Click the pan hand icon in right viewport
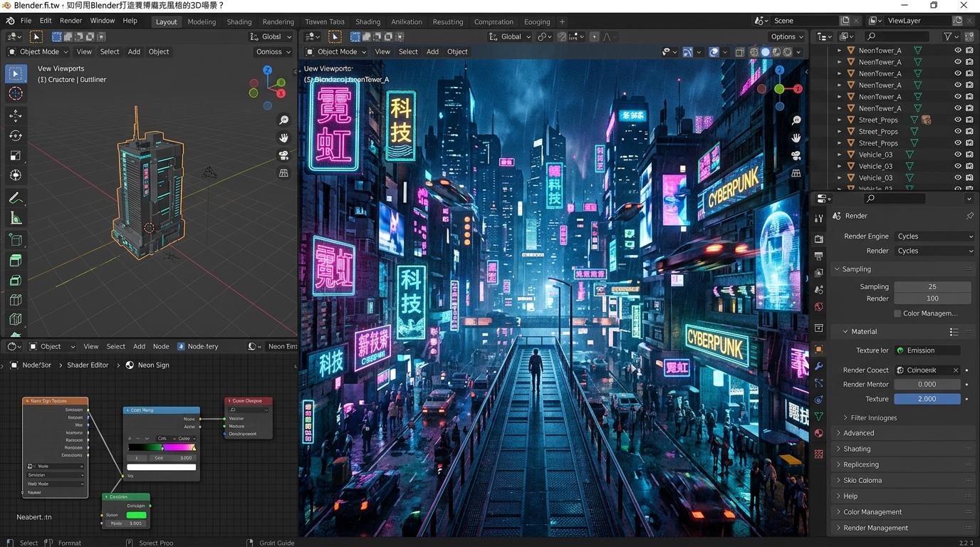 click(x=796, y=137)
